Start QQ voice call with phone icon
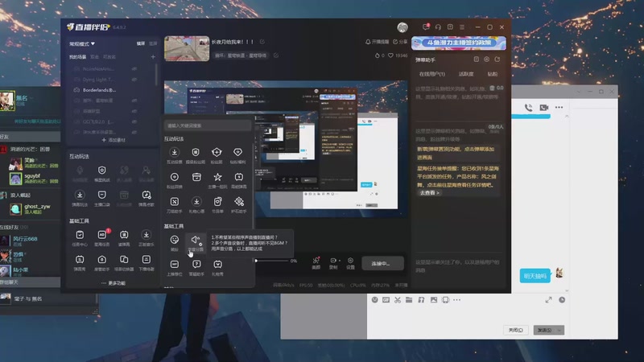Screen dimensions: 644x362 point(528,108)
